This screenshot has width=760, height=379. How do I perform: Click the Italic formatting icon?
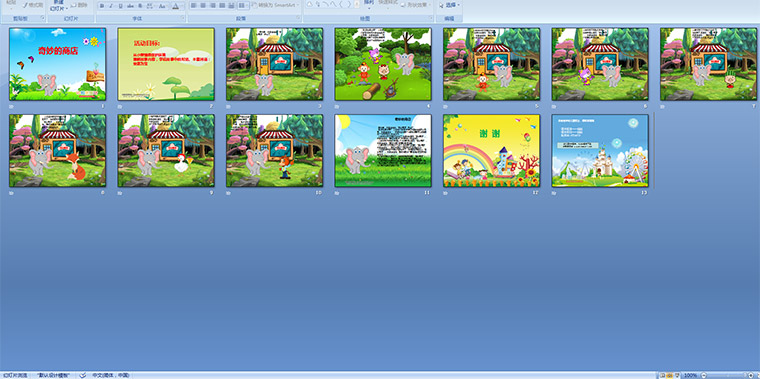[111, 6]
